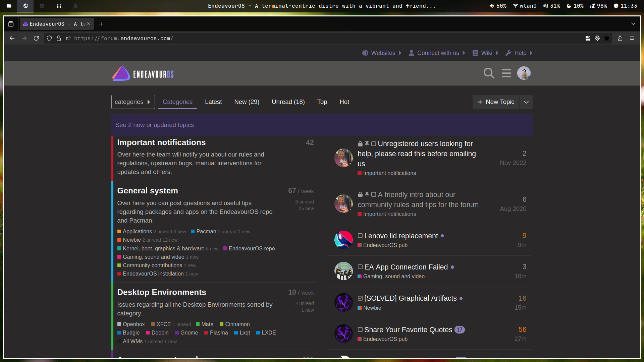Expand the Websites menu
The image size is (644, 362).
(x=382, y=53)
